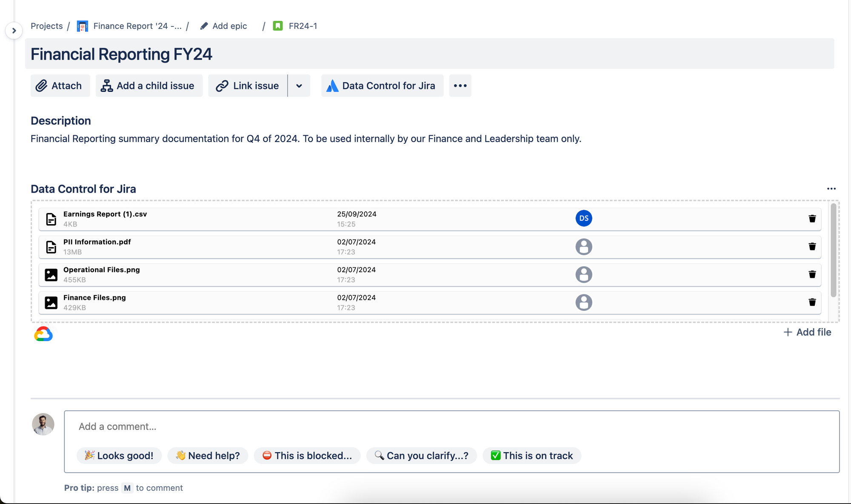The image size is (851, 504).
Task: Insert "Looks good!" quick comment
Action: click(x=119, y=456)
